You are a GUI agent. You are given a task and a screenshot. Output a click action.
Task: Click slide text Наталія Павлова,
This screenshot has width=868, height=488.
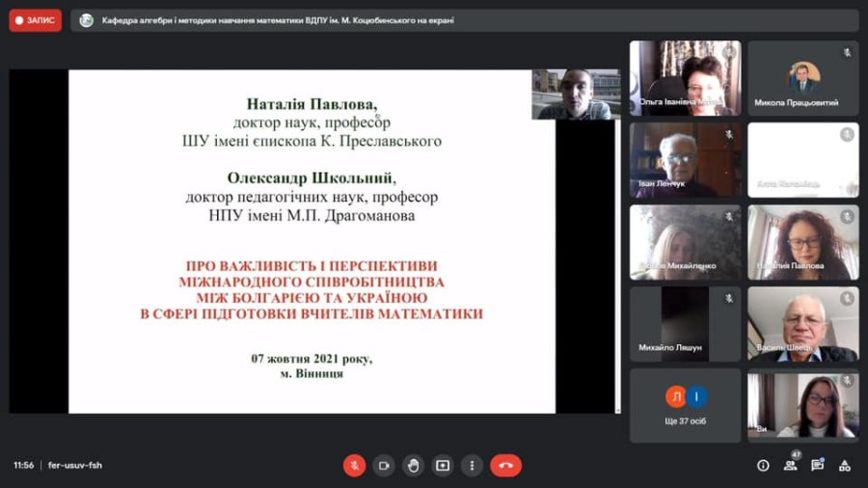(312, 103)
